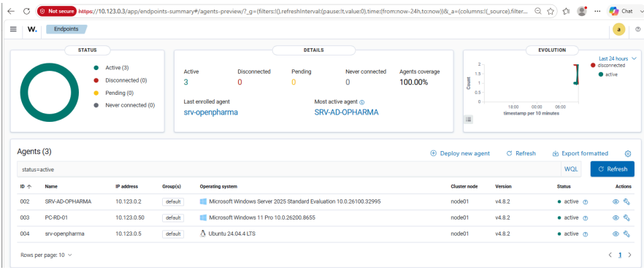Image resolution: width=644 pixels, height=270 pixels.
Task: Open the most active agent SRV-AD-OPHARMA link
Action: [346, 112]
